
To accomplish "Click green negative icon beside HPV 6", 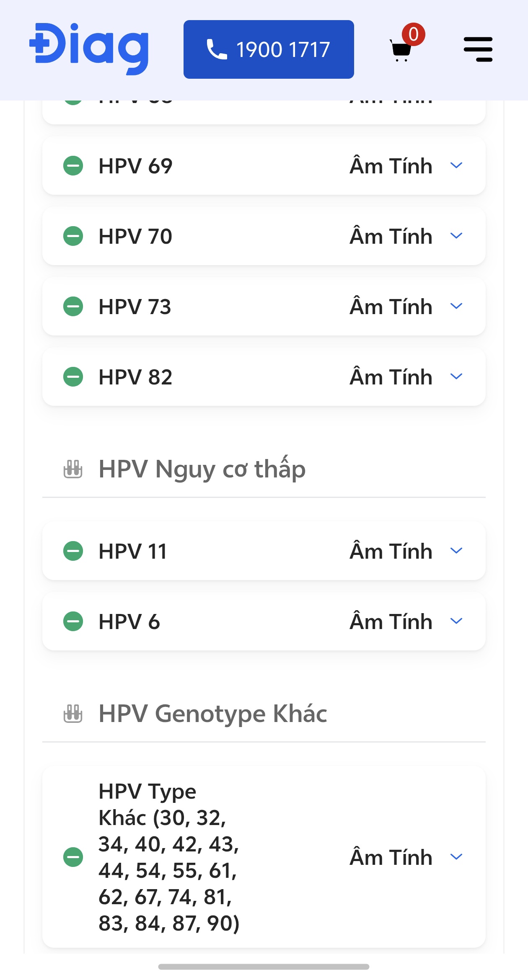I will point(73,622).
